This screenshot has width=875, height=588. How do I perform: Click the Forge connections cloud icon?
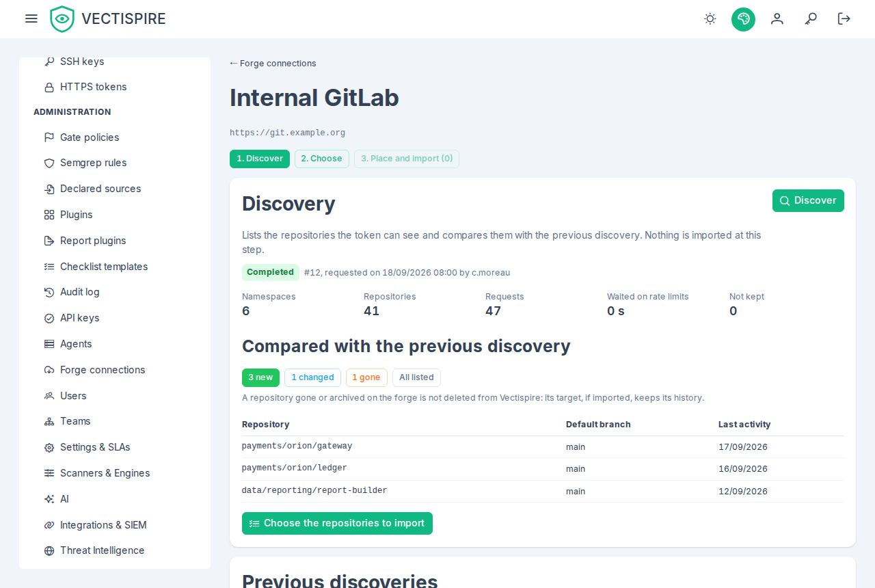pyautogui.click(x=49, y=370)
